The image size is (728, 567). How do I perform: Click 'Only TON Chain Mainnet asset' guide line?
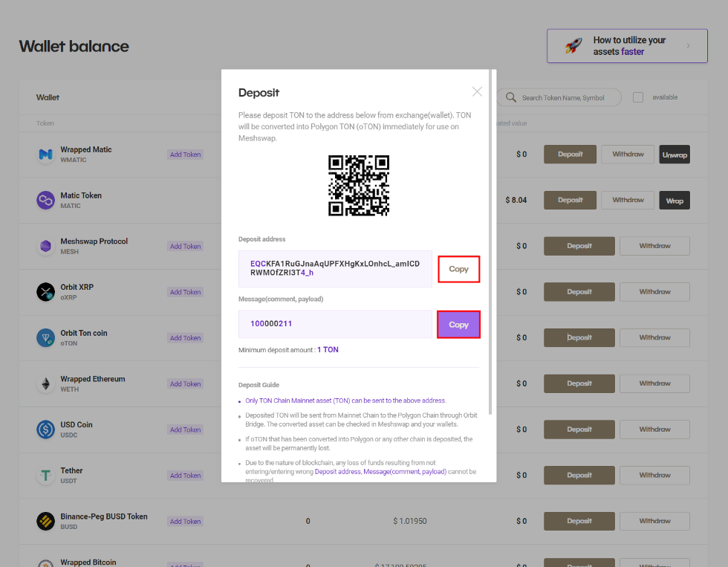click(345, 401)
